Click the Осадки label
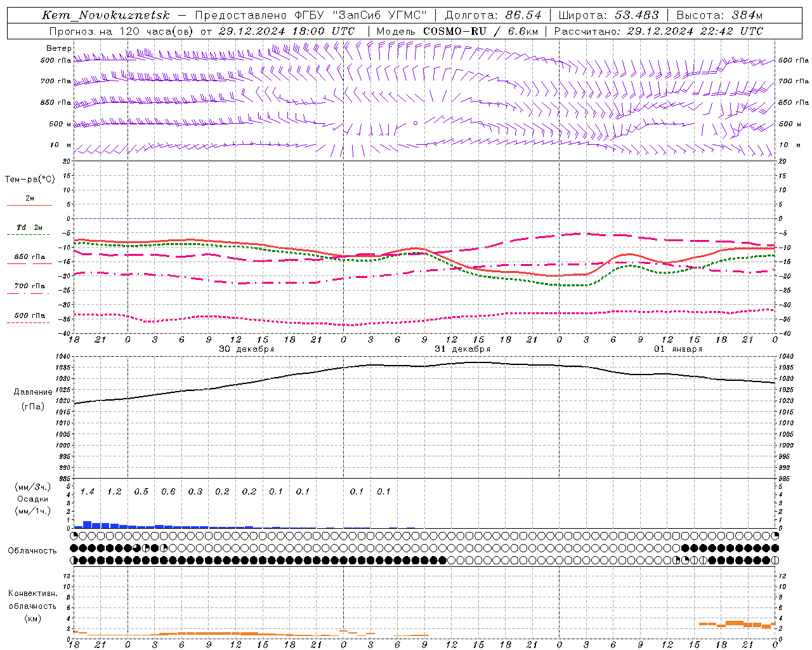 (x=33, y=499)
